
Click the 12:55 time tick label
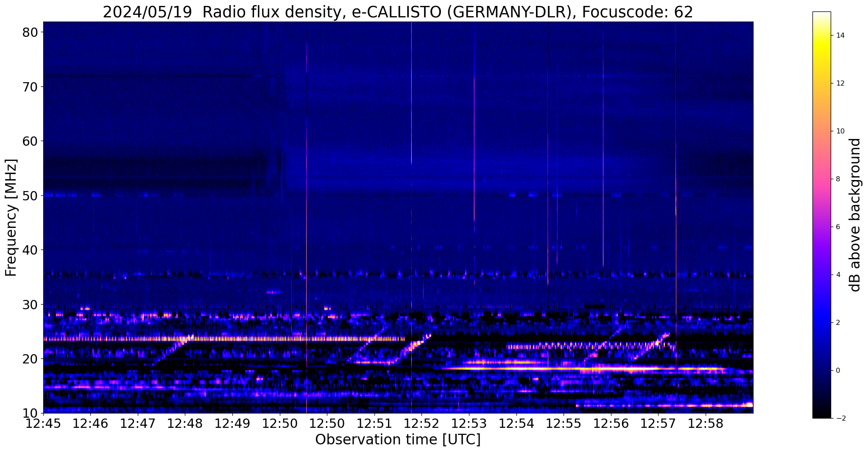564,424
